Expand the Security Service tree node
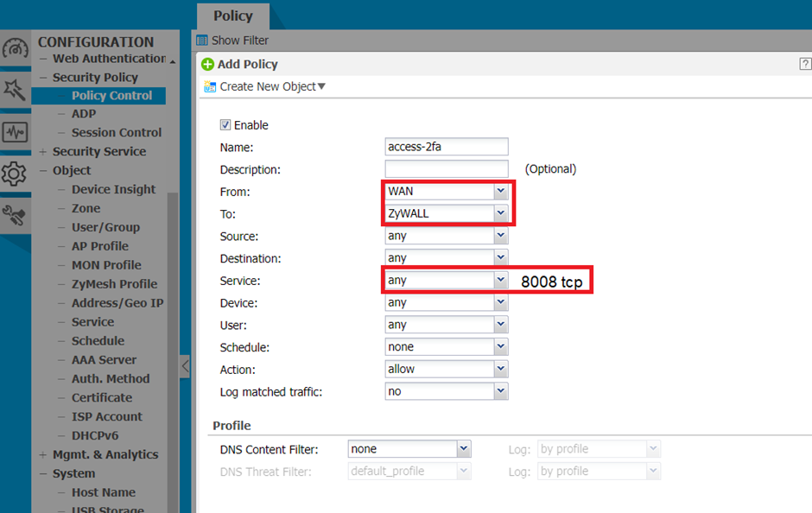The width and height of the screenshot is (812, 513). coord(43,152)
